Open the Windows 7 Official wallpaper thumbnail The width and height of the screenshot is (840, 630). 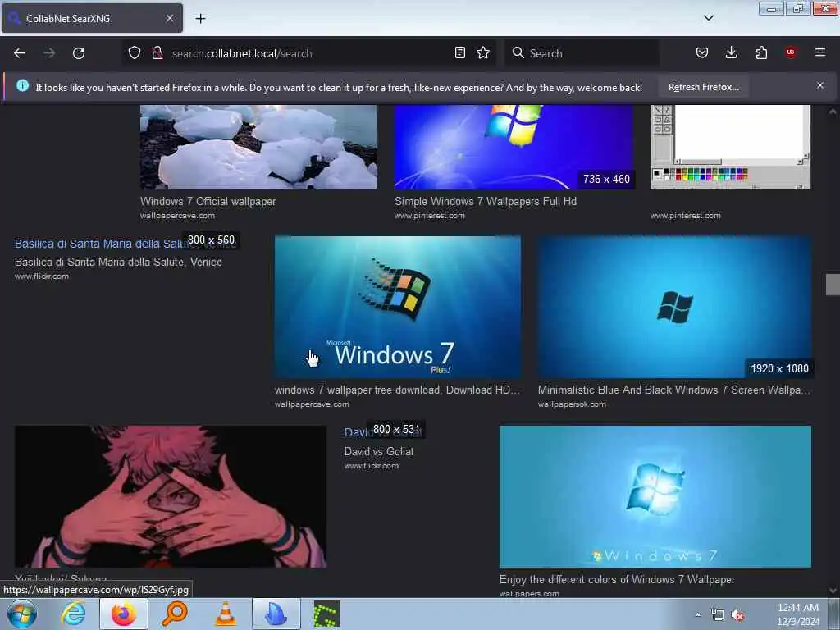click(258, 147)
